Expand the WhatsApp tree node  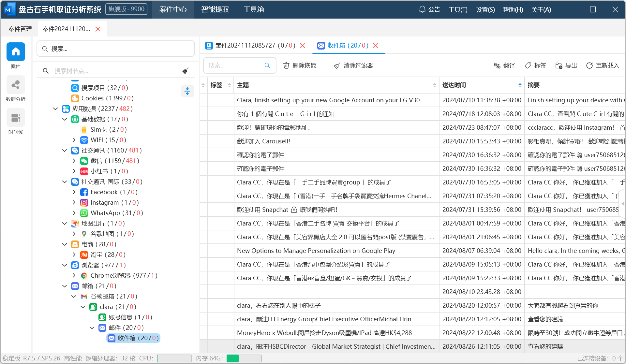coord(74,213)
